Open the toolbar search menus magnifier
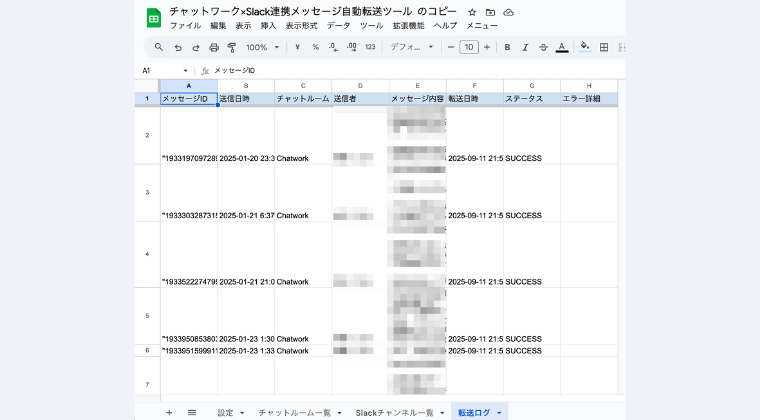Screen dimensions: 760x420 click(x=158, y=47)
